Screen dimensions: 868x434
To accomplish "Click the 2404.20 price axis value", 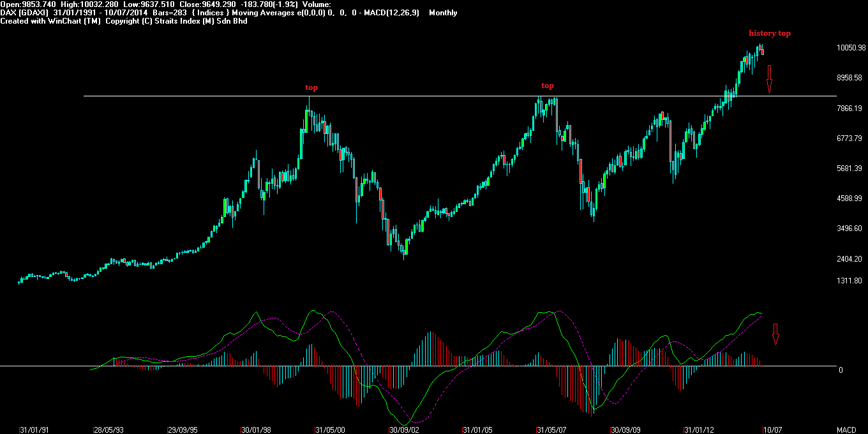I will click(851, 259).
